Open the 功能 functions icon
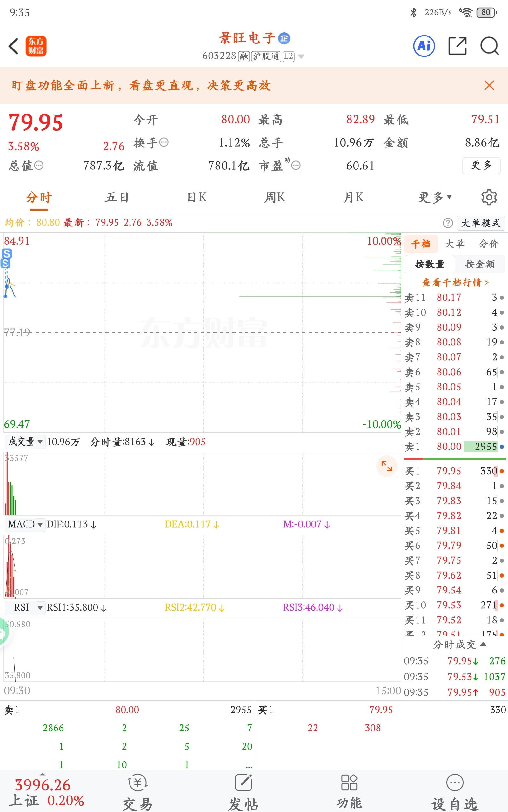508x812 pixels. (x=349, y=793)
